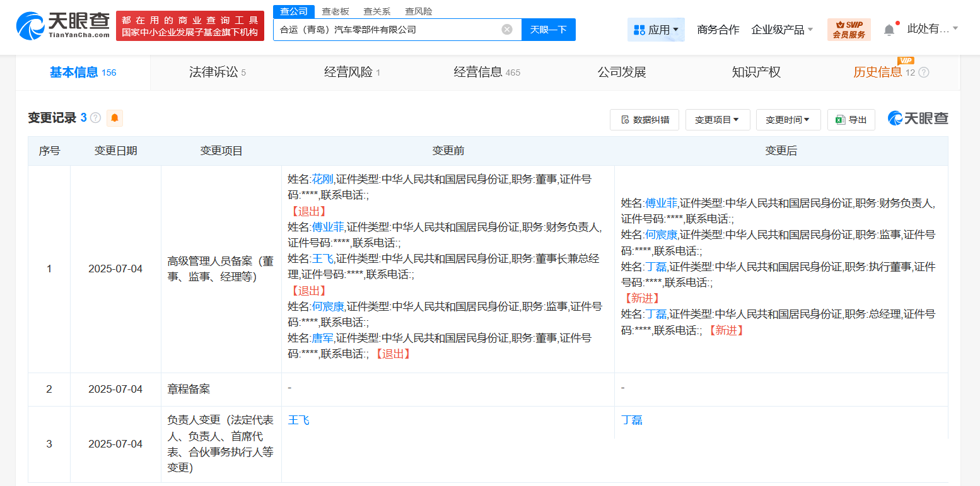
Task: Export records with the 导出 button
Action: click(851, 120)
